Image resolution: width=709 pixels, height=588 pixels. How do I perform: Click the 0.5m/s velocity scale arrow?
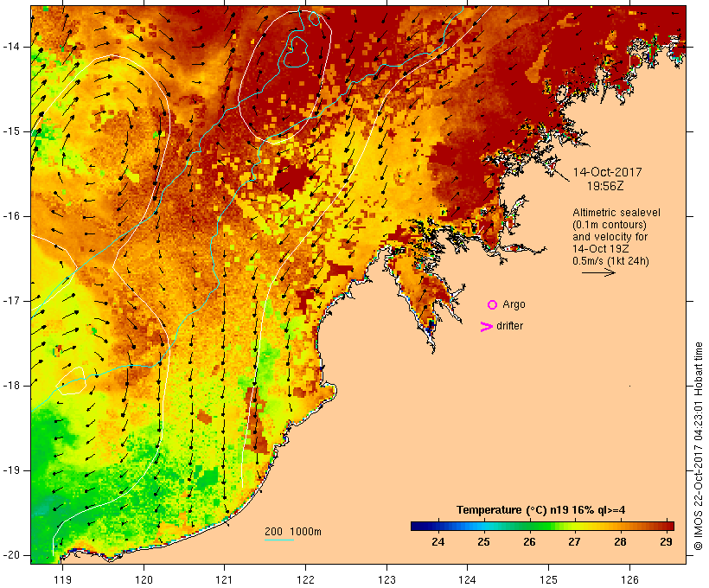(598, 272)
